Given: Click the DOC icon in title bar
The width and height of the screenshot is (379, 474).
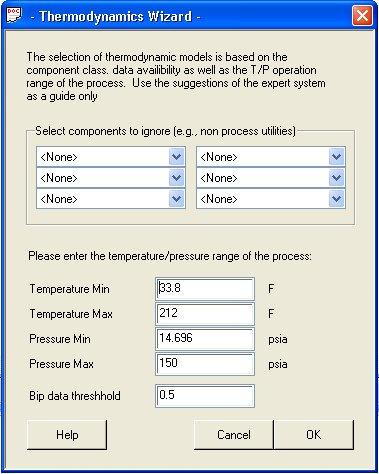Looking at the screenshot, I should [14, 15].
